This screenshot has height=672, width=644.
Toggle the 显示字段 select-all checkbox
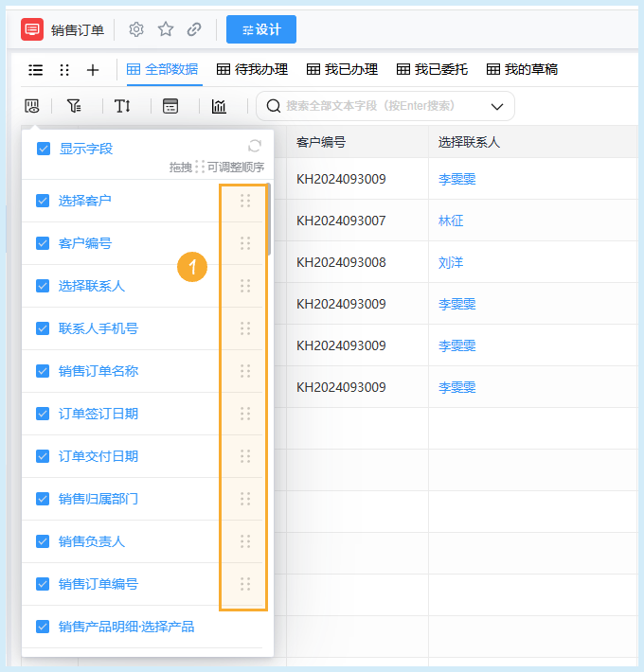click(44, 149)
